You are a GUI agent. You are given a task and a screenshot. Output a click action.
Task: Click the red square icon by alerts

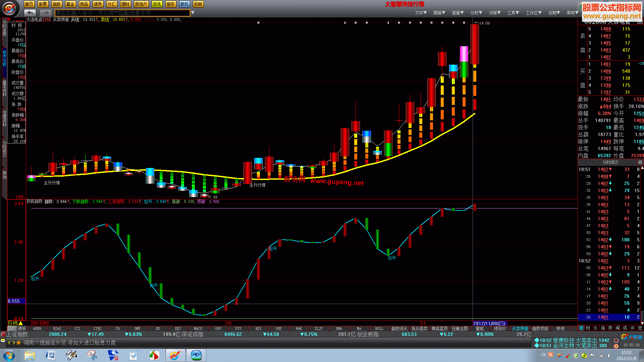tap(616, 340)
